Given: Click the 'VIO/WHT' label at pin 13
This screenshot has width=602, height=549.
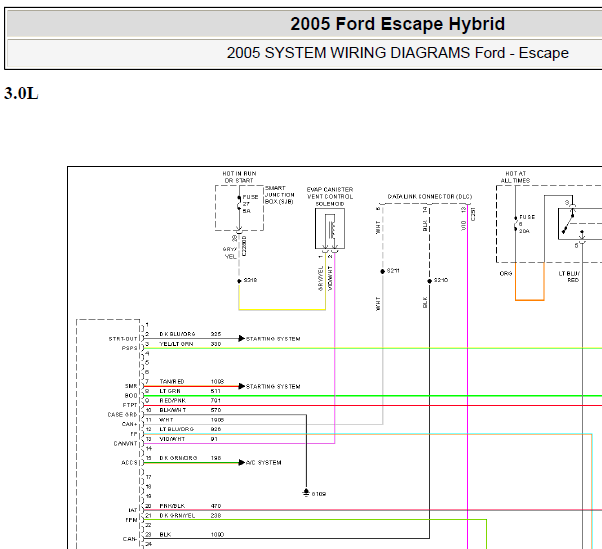Looking at the screenshot, I should tap(172, 439).
